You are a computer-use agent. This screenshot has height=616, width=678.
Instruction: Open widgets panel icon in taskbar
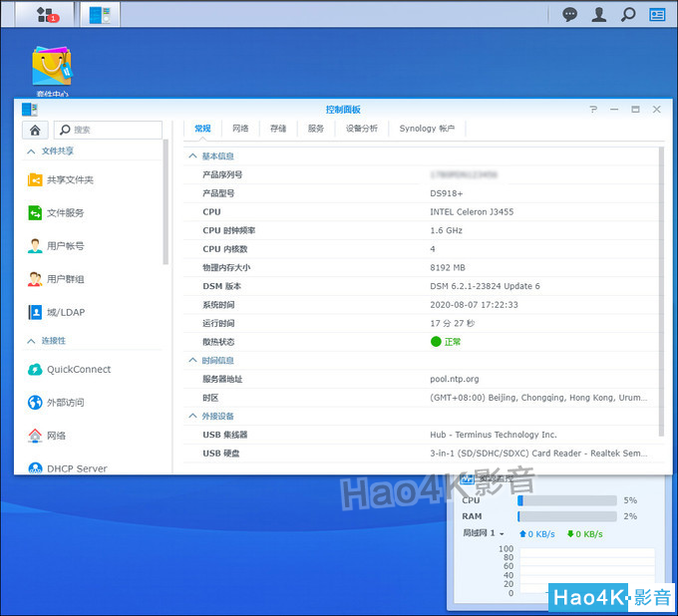pos(657,14)
